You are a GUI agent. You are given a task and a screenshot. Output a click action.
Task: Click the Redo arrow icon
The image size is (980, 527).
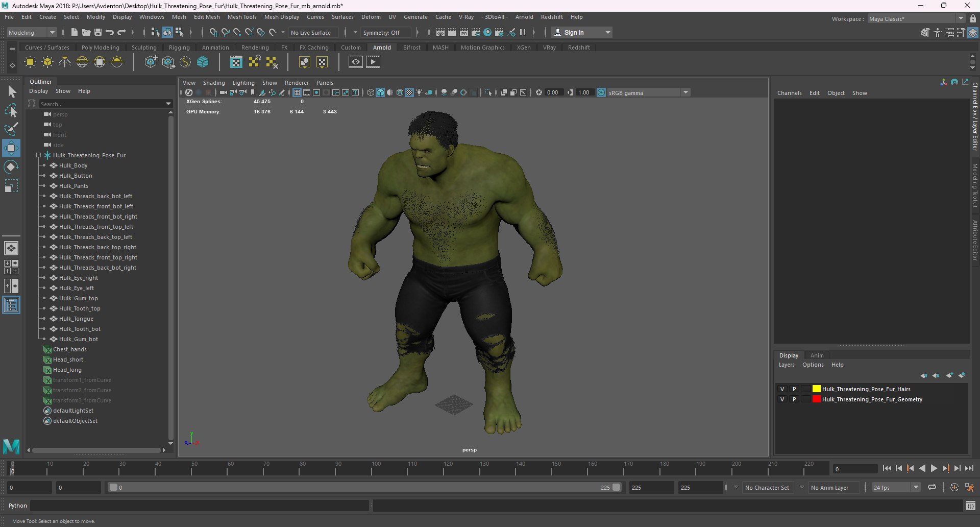pyautogui.click(x=121, y=32)
